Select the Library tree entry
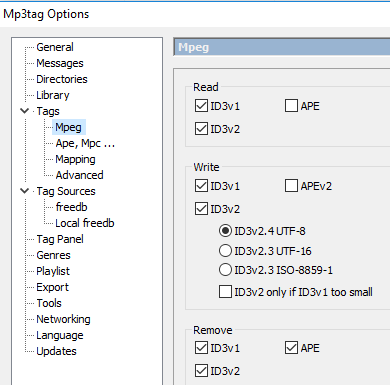 pos(53,95)
